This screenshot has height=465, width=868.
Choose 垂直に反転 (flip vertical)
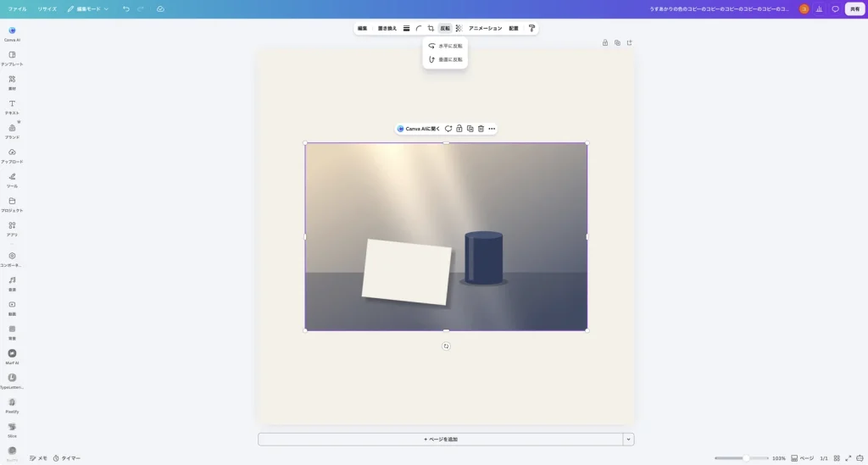coord(446,60)
